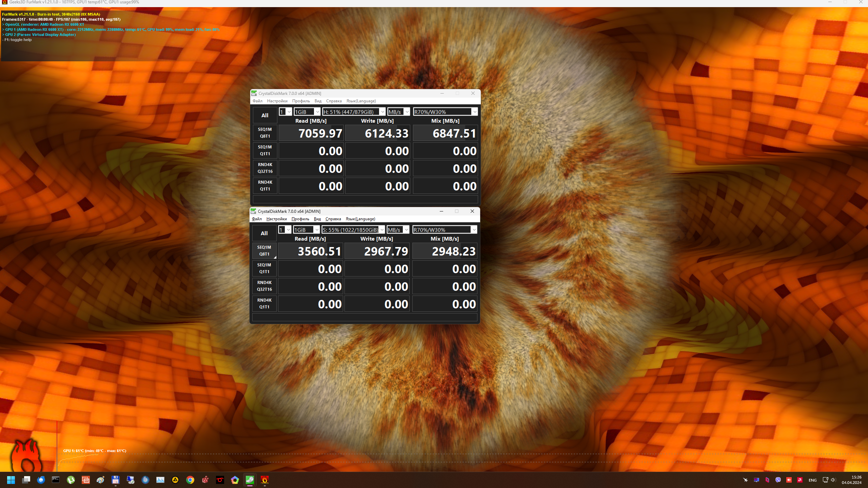Image resolution: width=868 pixels, height=488 pixels.
Task: Open Thunderbird from the taskbar
Action: [41, 480]
